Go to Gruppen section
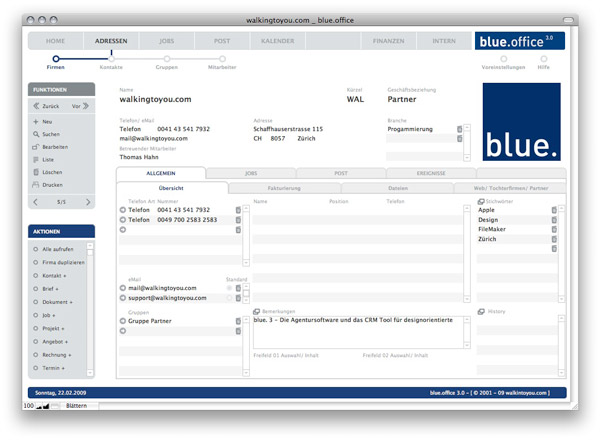Image resolution: width=600 pixels, height=440 pixels. [166, 62]
